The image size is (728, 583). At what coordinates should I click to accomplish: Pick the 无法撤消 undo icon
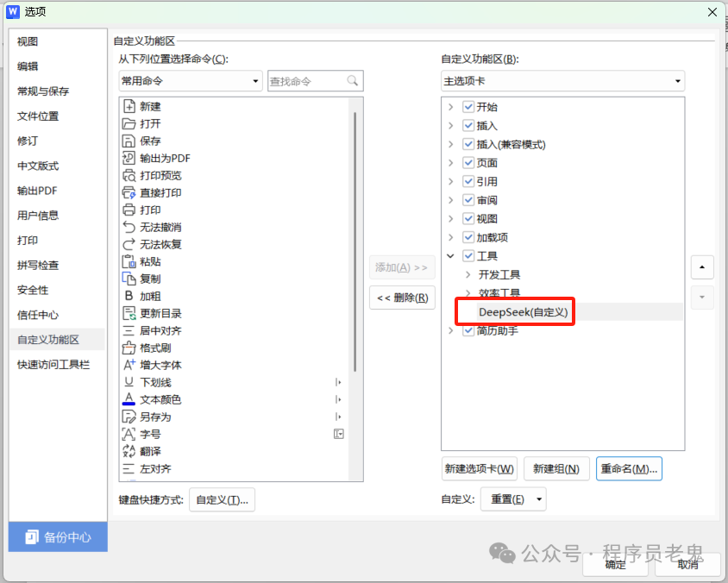(x=129, y=227)
